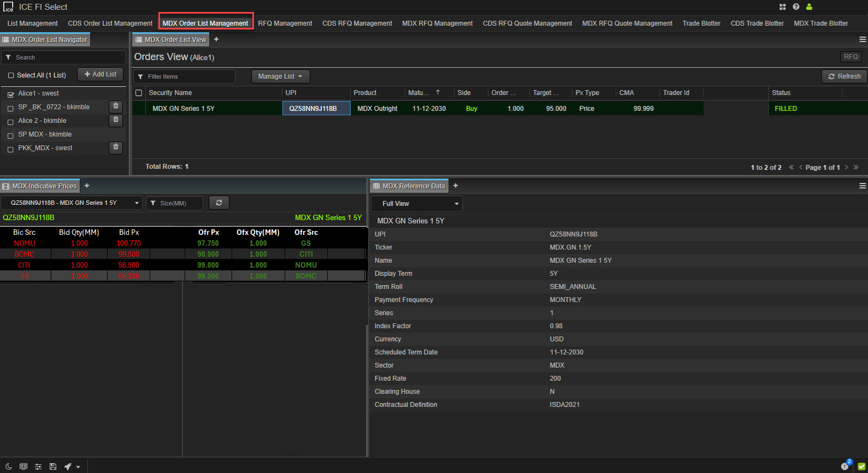Click the RFQ button
Viewport: 868px width, 473px height.
click(x=851, y=57)
